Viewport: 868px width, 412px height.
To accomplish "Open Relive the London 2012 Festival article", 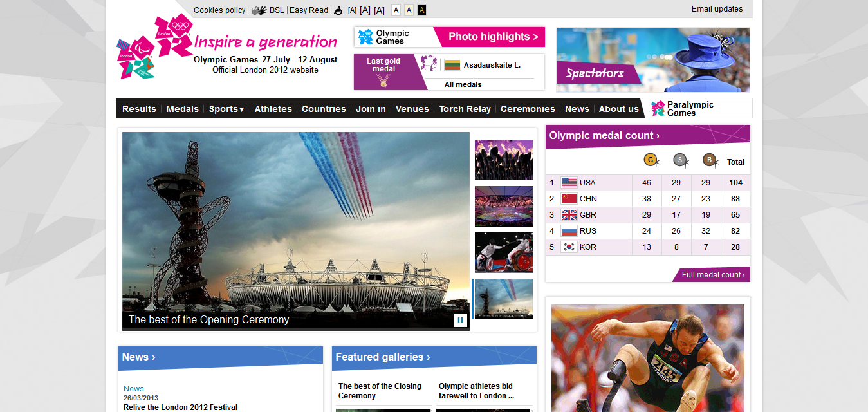I will [x=180, y=407].
